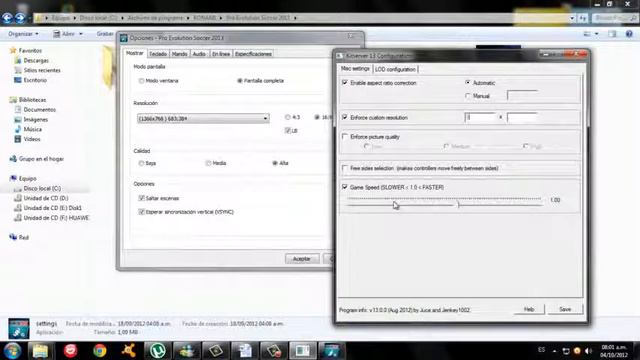Enable Enforce picture quality checkbox
The height and width of the screenshot is (360, 640).
[345, 136]
